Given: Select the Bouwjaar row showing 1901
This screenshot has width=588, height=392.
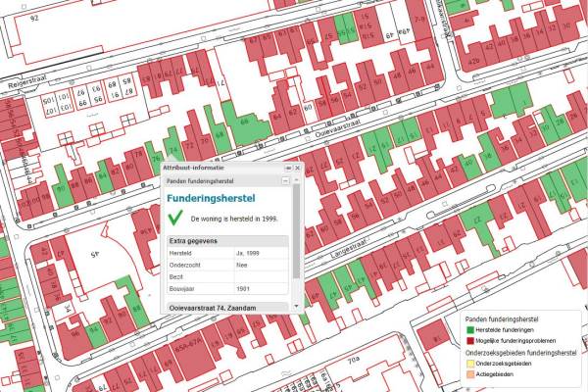Looking at the screenshot, I should point(226,289).
